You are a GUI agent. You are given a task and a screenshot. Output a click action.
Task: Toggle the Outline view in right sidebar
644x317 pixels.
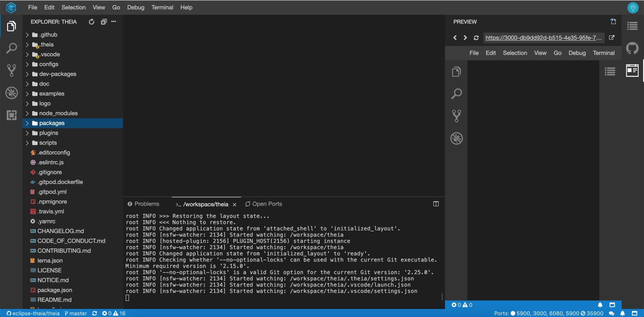[x=632, y=26]
